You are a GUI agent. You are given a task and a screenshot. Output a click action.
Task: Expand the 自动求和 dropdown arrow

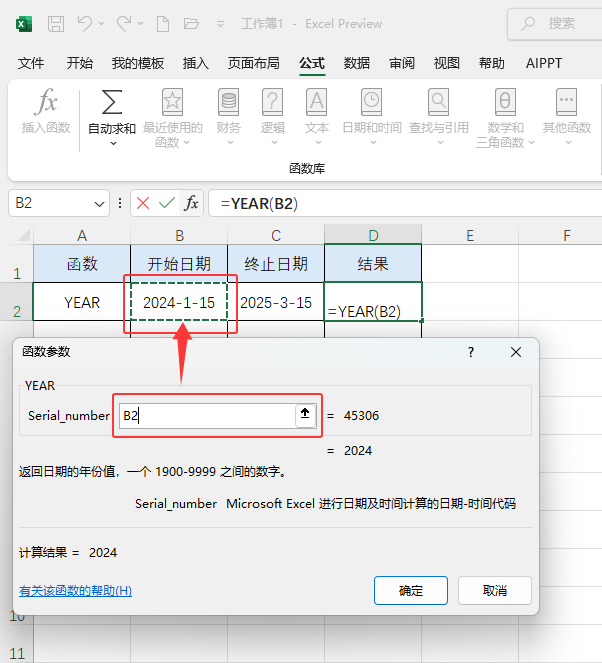click(113, 144)
